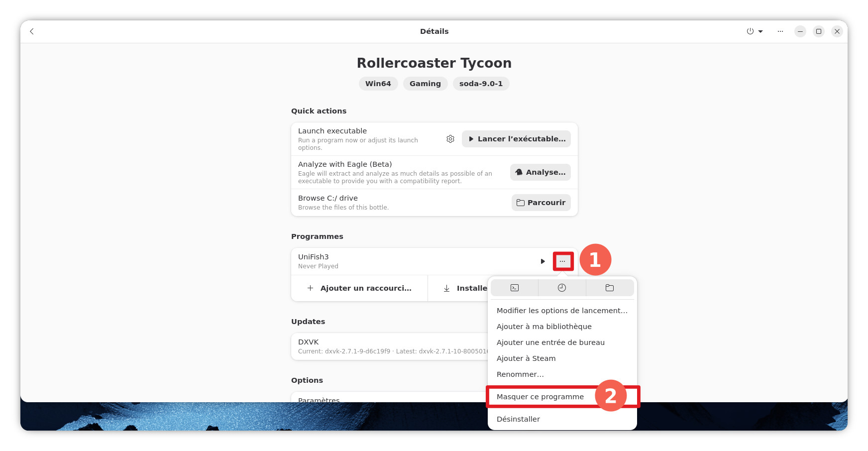Viewport: 868px width, 451px height.
Task: Click Désinstaller in the context menu
Action: [x=518, y=419]
